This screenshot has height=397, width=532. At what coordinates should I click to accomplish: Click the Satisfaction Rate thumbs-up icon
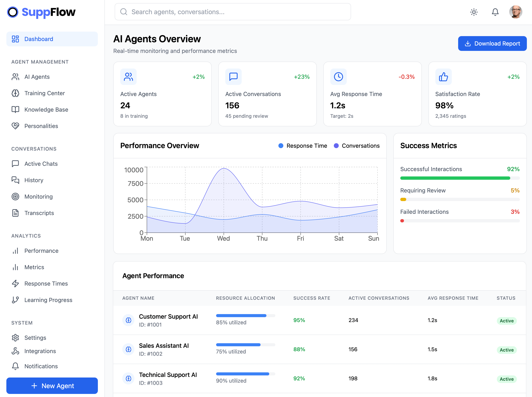point(443,77)
